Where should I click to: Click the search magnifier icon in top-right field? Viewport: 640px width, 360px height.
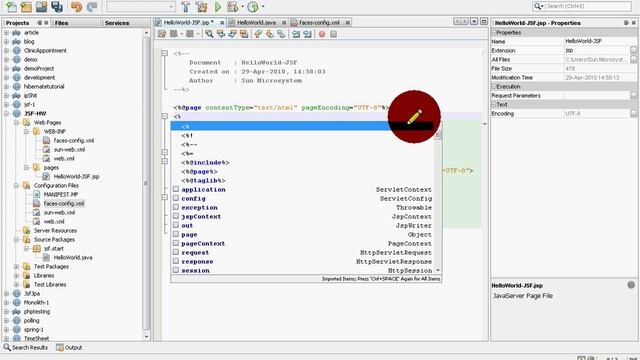point(538,6)
